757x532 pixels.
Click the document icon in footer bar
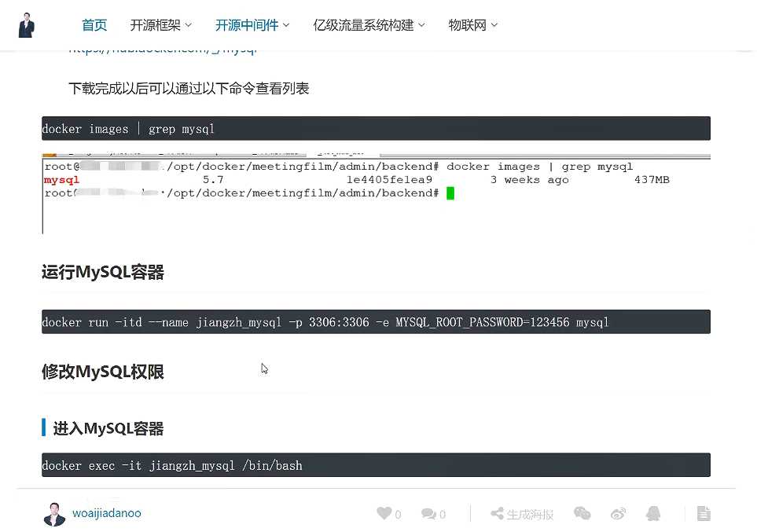click(x=704, y=514)
